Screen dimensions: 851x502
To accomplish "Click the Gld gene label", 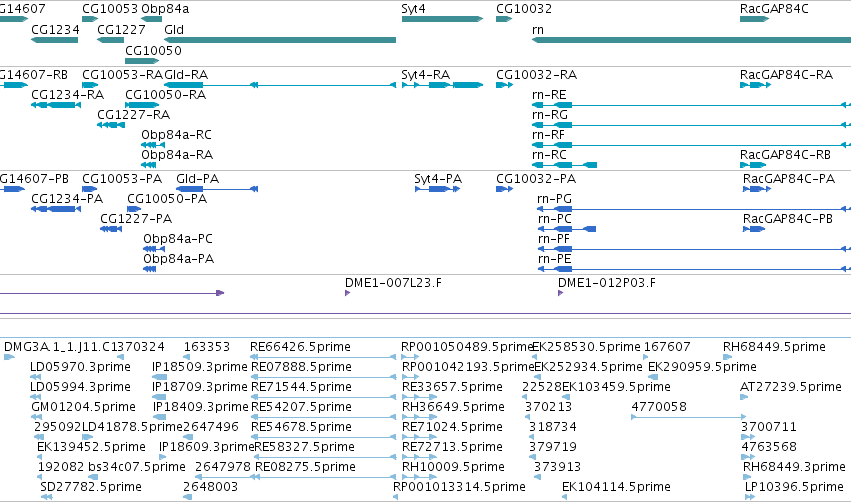I will [174, 30].
